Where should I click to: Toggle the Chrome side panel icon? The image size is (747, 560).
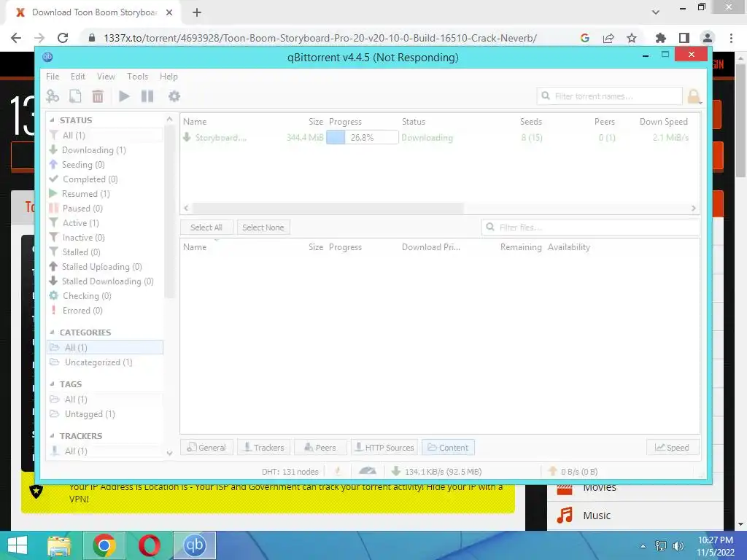pyautogui.click(x=684, y=38)
